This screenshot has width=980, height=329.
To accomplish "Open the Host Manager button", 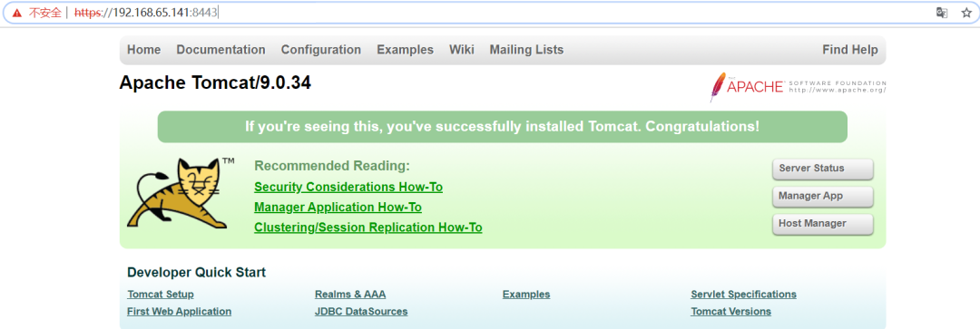I will tap(822, 224).
